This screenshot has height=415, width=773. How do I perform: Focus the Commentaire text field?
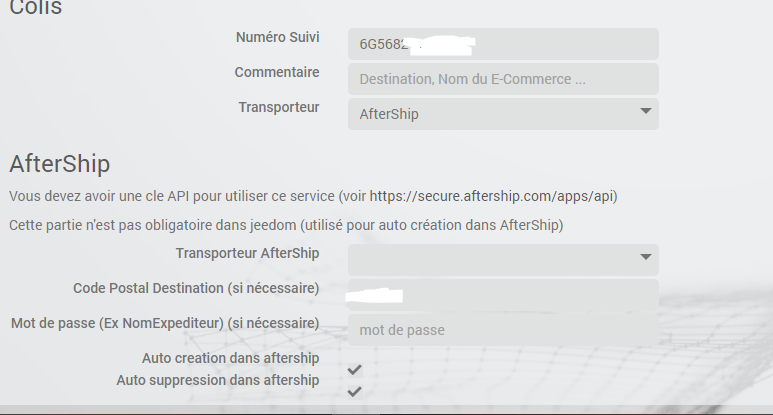tap(503, 79)
